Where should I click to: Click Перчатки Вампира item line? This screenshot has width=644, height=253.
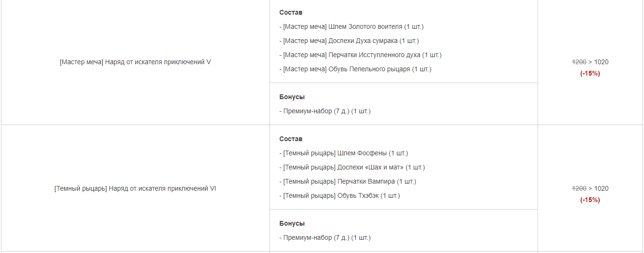[348, 181]
